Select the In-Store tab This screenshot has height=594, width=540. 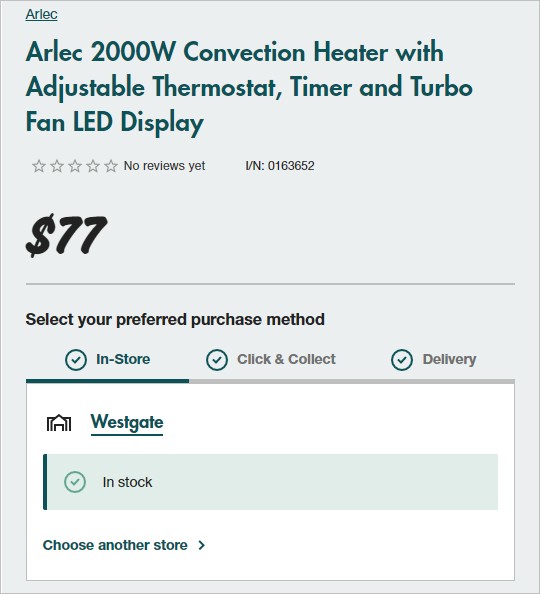pyautogui.click(x=108, y=360)
